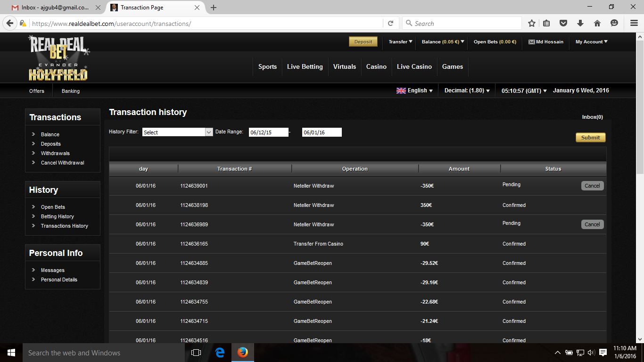This screenshot has width=644, height=362.
Task: Open Cancel Withdrawal sidebar link
Action: tap(62, 163)
